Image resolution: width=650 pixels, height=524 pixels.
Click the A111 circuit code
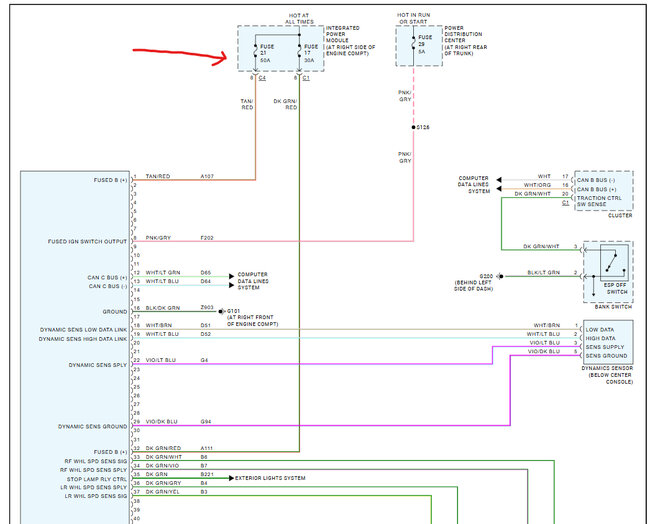[207, 448]
